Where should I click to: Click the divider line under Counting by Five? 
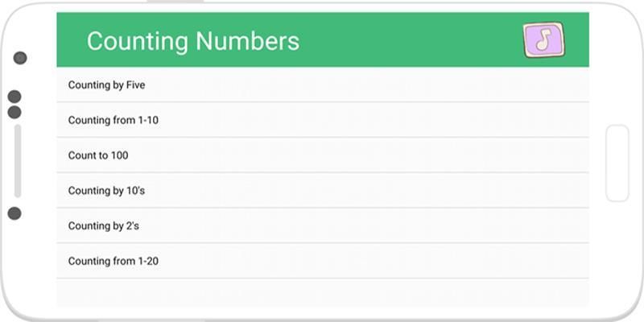pos(322,102)
